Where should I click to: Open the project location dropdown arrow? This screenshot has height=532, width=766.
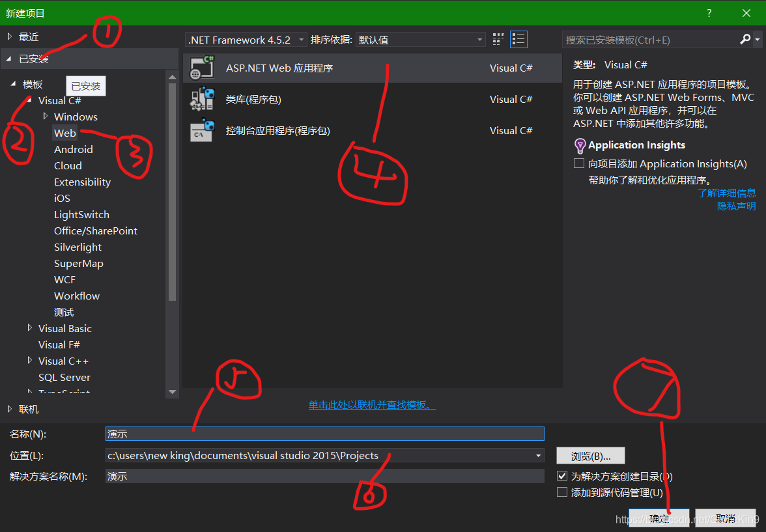tap(538, 455)
